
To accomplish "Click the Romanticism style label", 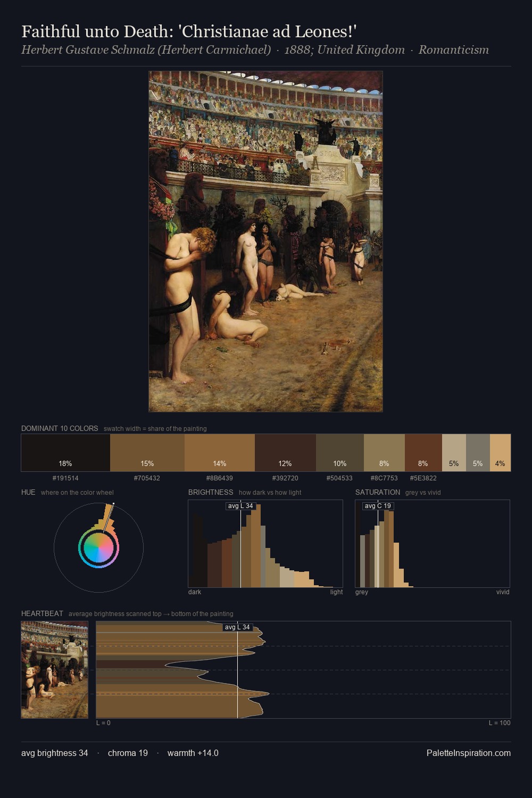I will tap(453, 50).
